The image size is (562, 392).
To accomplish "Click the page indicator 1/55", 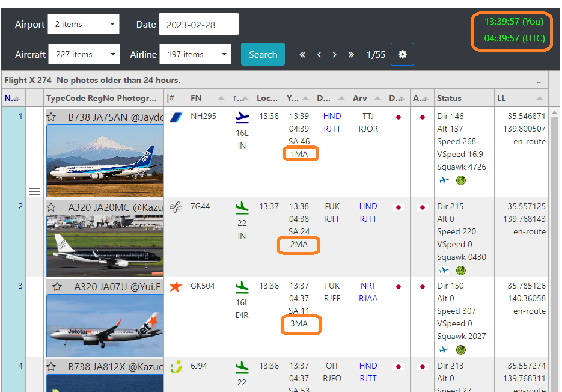I will point(376,55).
